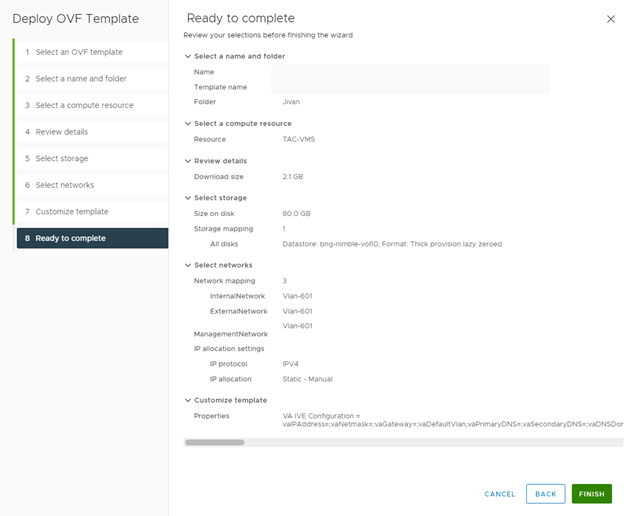Viewport: 624px width, 516px height.
Task: Click the Finish button
Action: [591, 494]
